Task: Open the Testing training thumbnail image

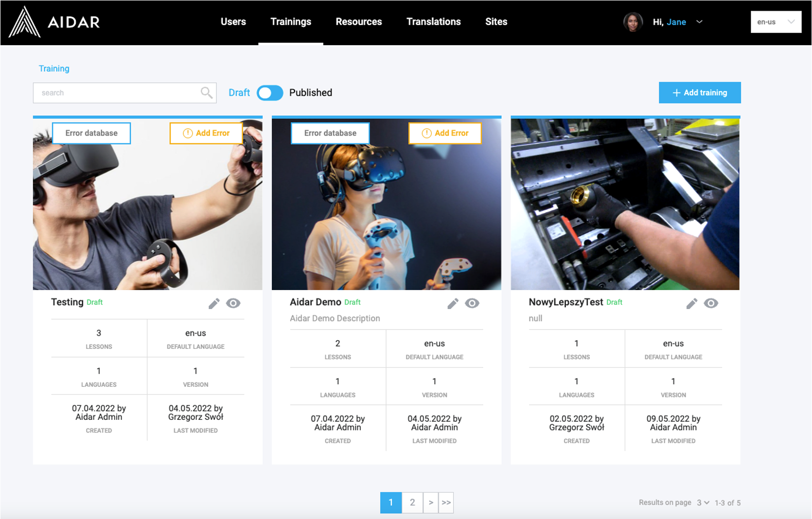Action: tap(148, 204)
